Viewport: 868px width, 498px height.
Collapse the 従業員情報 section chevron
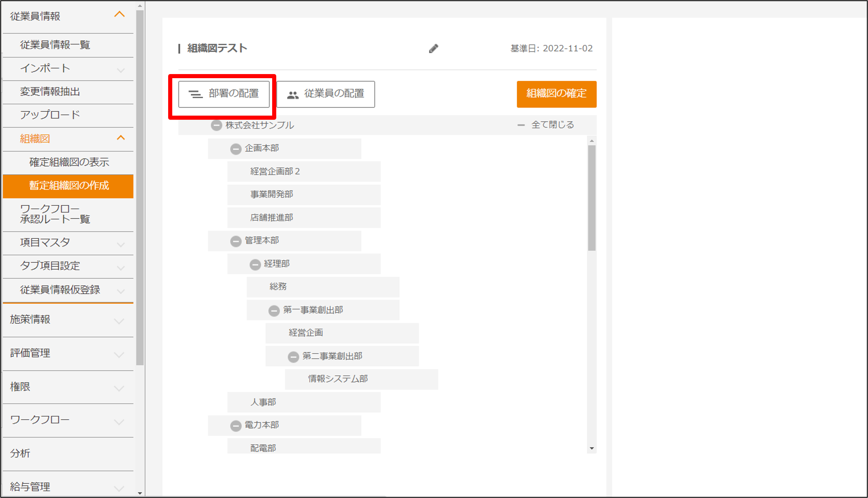pos(120,14)
